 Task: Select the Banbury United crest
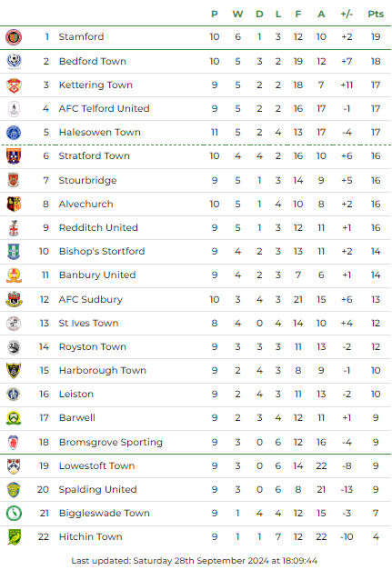[14, 275]
